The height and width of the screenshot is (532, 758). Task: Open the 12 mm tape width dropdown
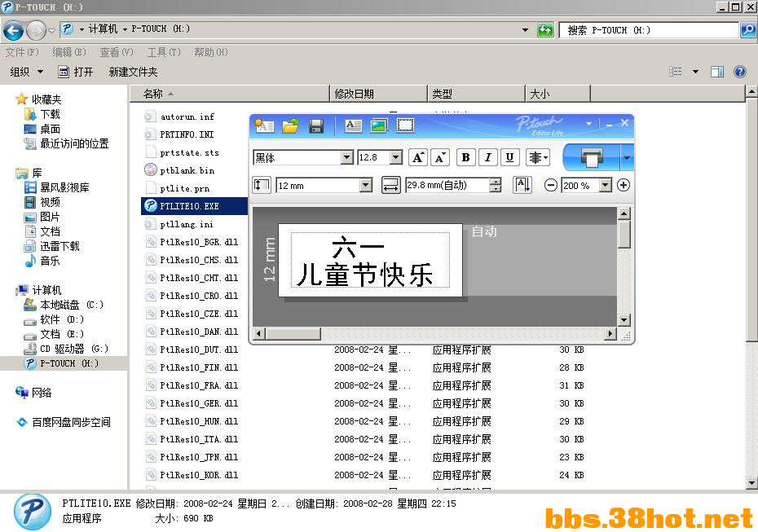pyautogui.click(x=366, y=186)
